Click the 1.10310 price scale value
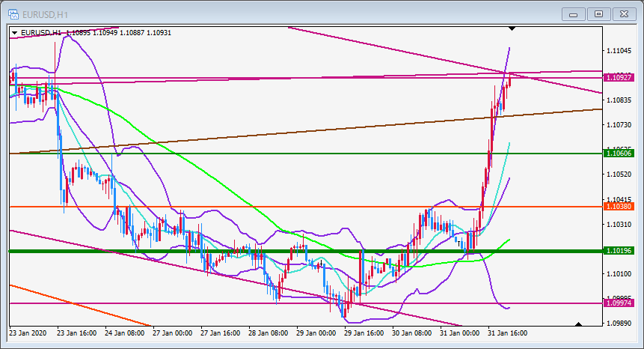Viewport: 644px width, 349px height. pos(619,225)
